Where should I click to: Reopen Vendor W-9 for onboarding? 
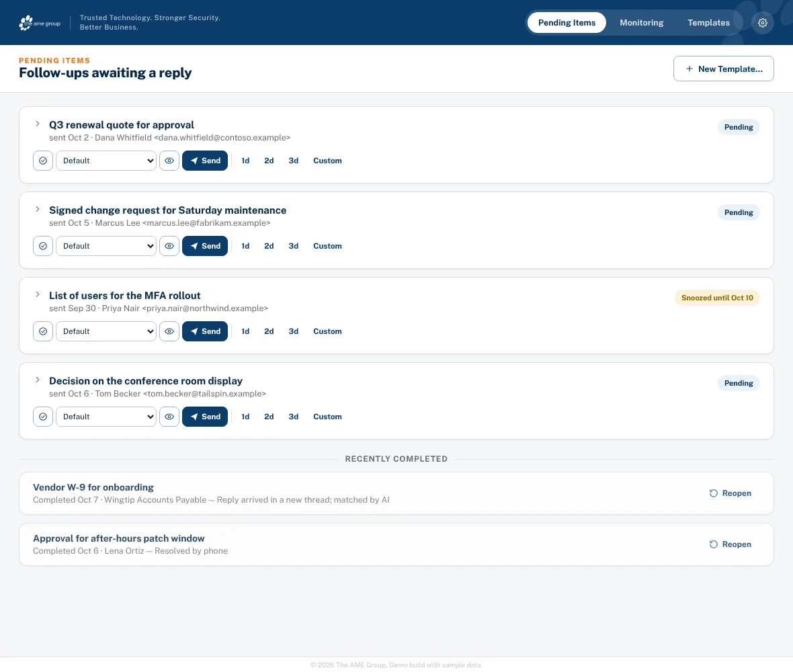730,493
